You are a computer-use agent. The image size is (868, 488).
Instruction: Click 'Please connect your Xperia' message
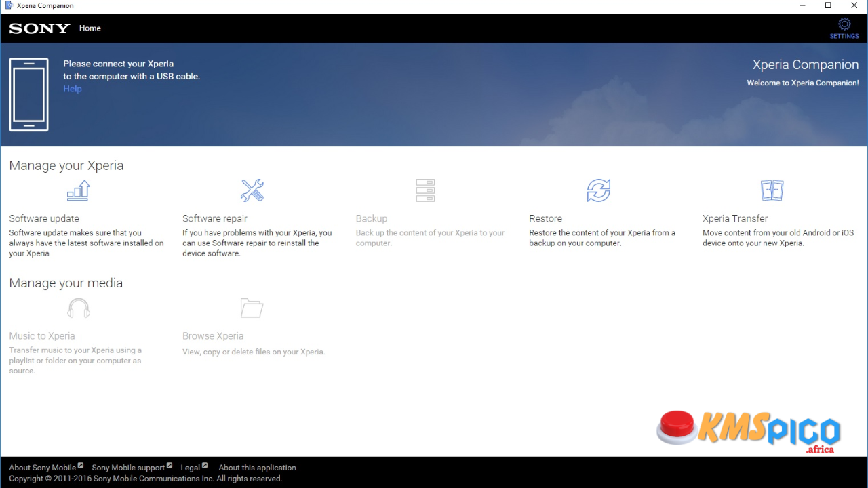click(x=132, y=70)
